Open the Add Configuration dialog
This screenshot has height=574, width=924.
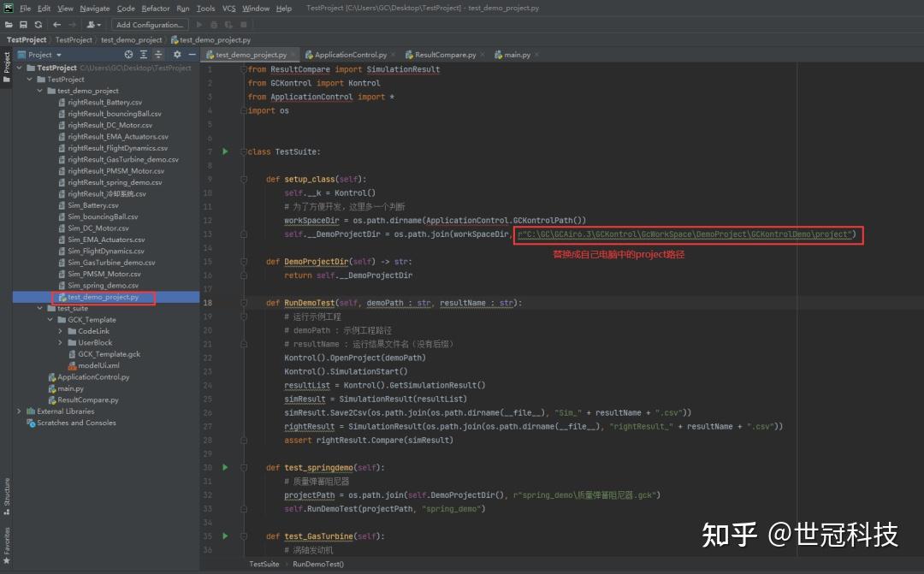tap(149, 24)
